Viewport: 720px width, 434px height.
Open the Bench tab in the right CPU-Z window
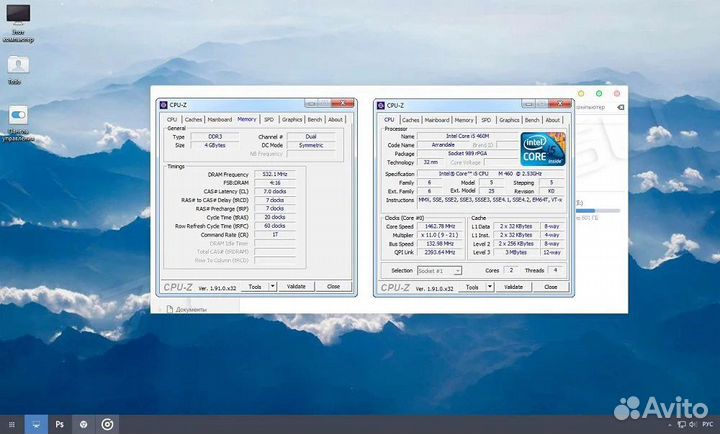(532, 120)
